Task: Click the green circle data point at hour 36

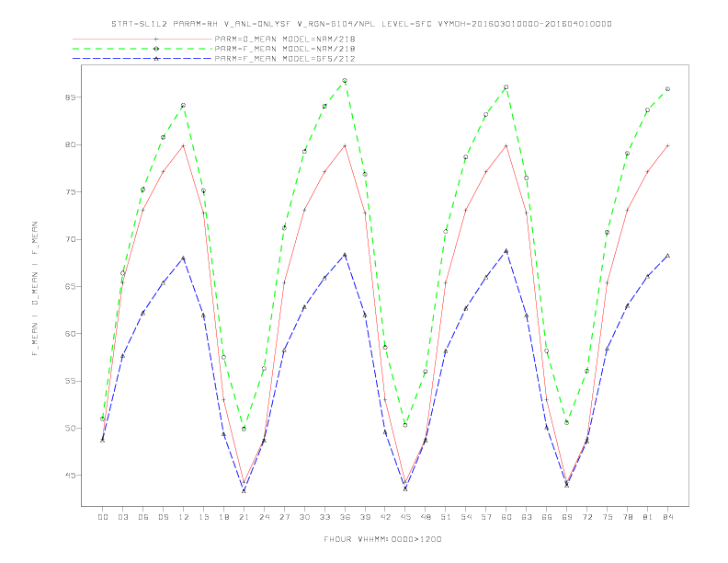Action: click(x=345, y=81)
